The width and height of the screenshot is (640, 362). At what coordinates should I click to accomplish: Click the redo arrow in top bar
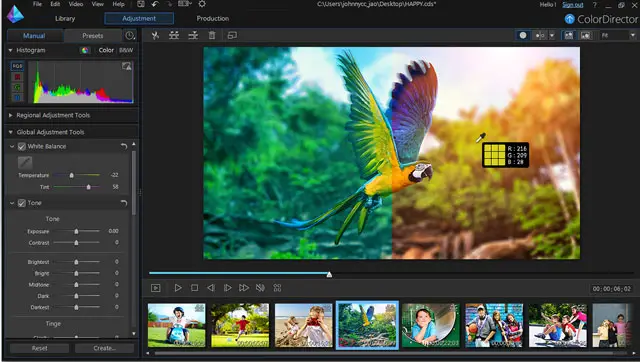click(170, 4)
